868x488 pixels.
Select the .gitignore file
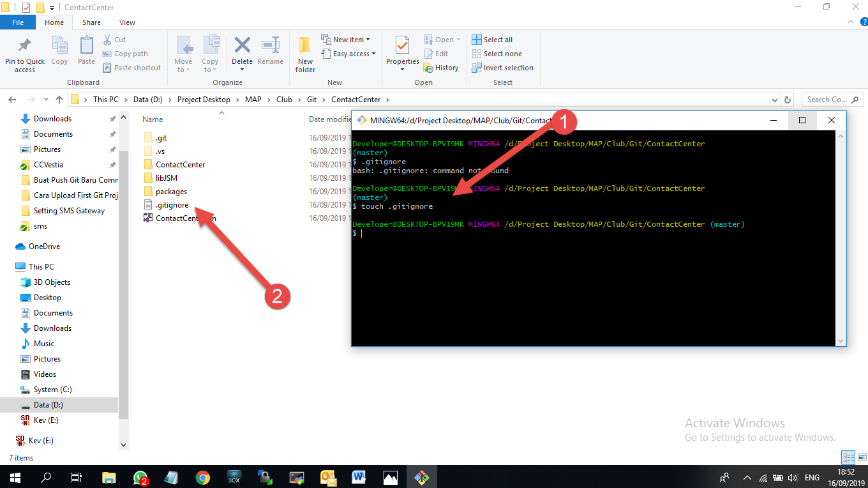[172, 205]
